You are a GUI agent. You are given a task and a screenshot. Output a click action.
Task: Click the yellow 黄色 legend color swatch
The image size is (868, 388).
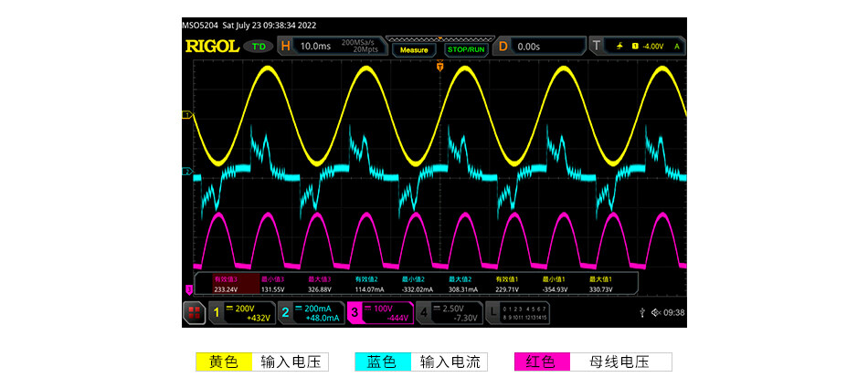point(224,362)
